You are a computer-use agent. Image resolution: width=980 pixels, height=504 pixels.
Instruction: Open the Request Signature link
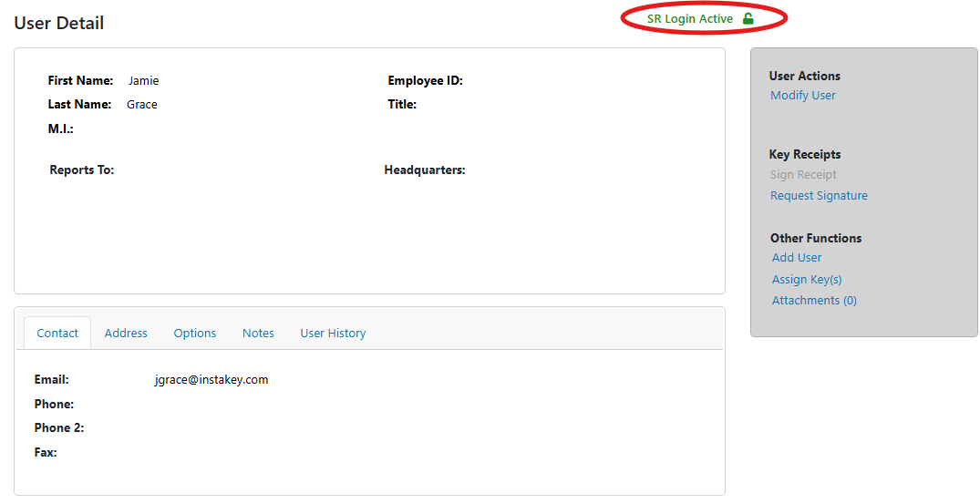click(819, 195)
